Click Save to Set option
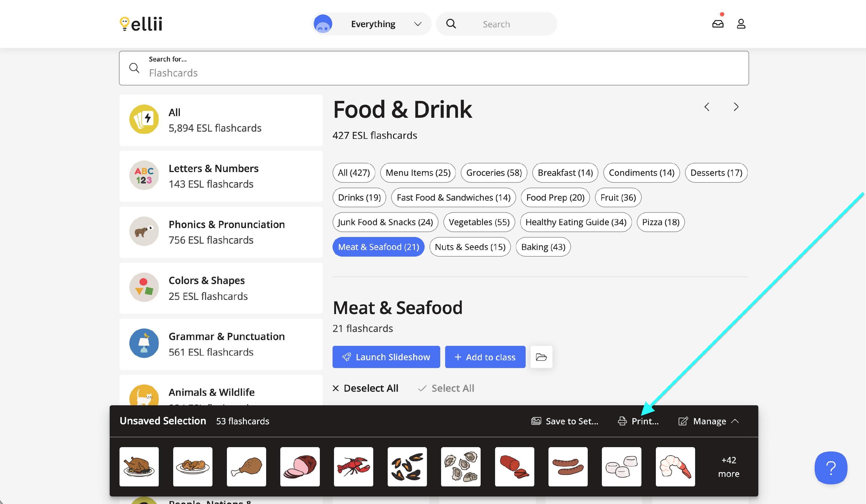Viewport: 866px width, 504px height. (x=565, y=421)
